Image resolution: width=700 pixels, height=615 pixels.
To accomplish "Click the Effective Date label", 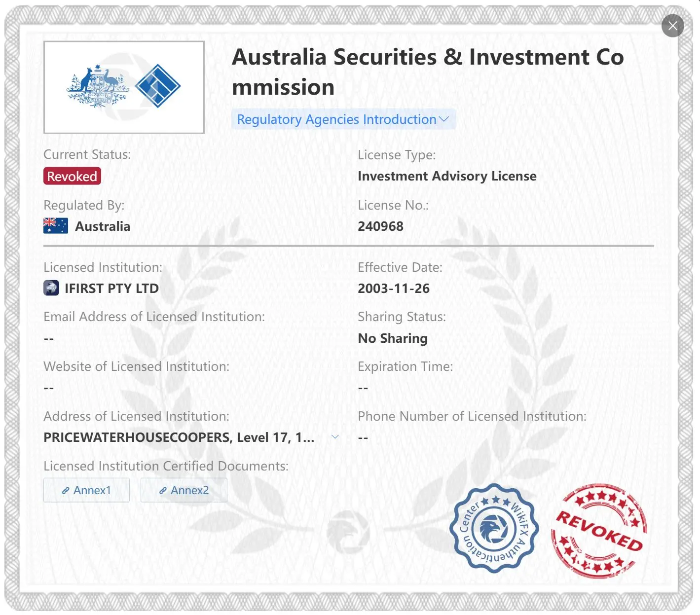I will pos(400,267).
